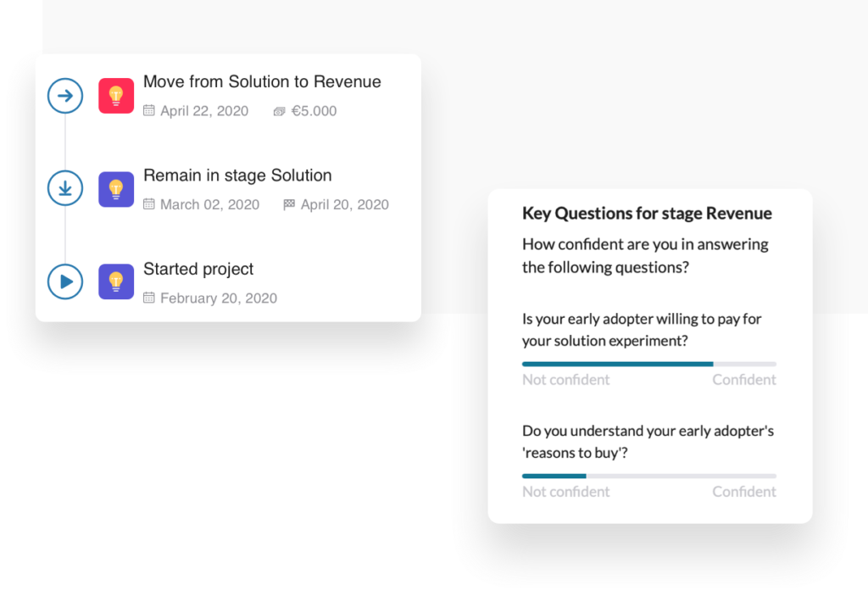Select the Started project milestone title
This screenshot has width=868, height=596.
click(198, 269)
